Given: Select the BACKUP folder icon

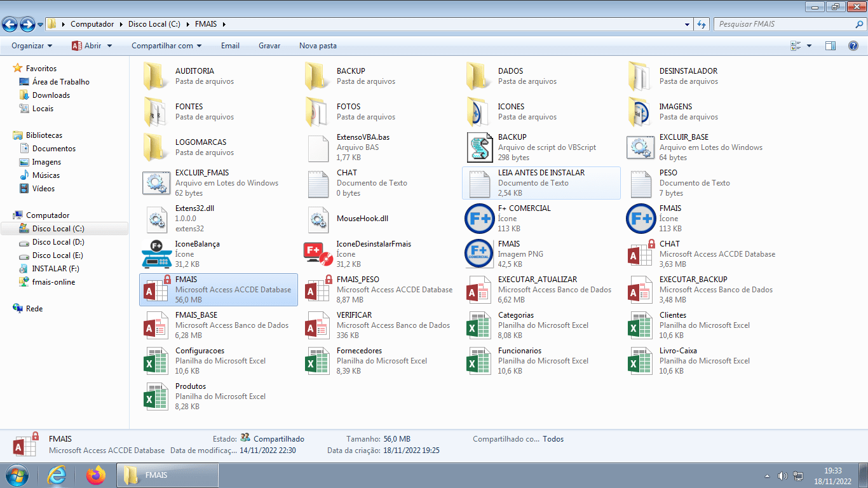Looking at the screenshot, I should click(x=316, y=76).
